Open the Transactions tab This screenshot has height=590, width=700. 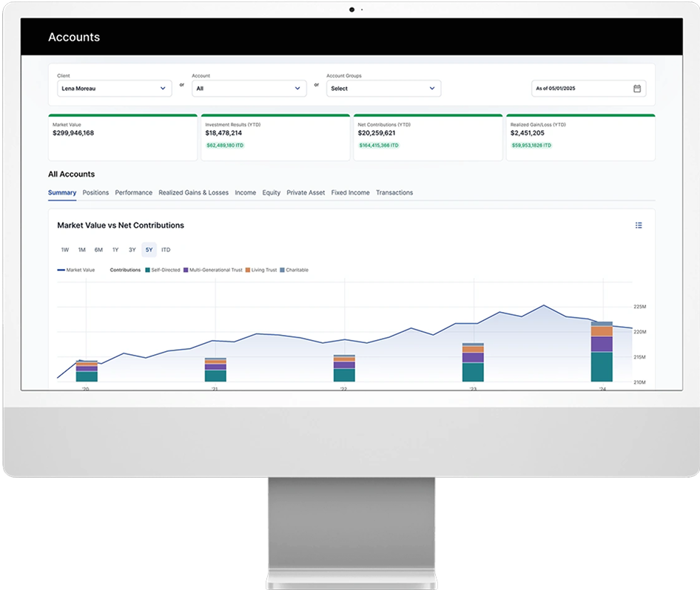click(394, 193)
